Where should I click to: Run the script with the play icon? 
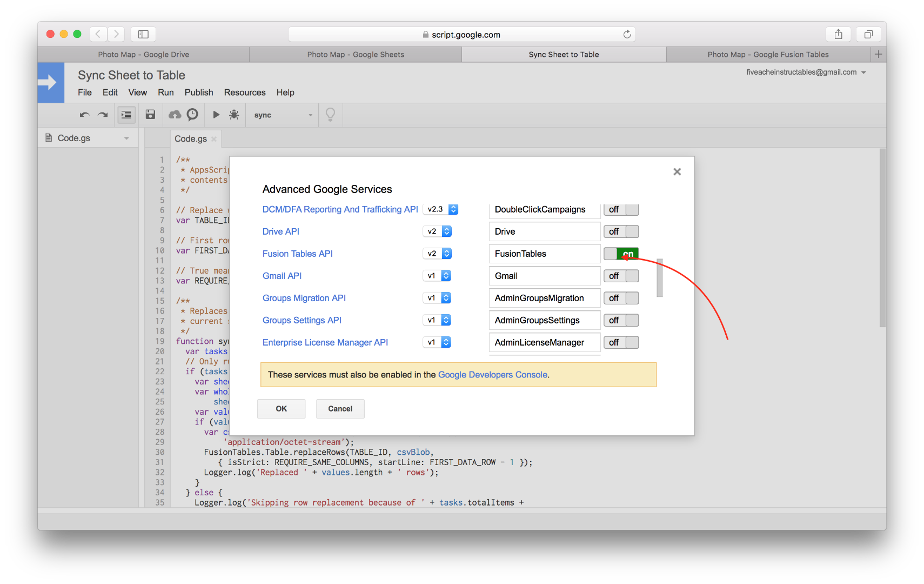click(216, 115)
